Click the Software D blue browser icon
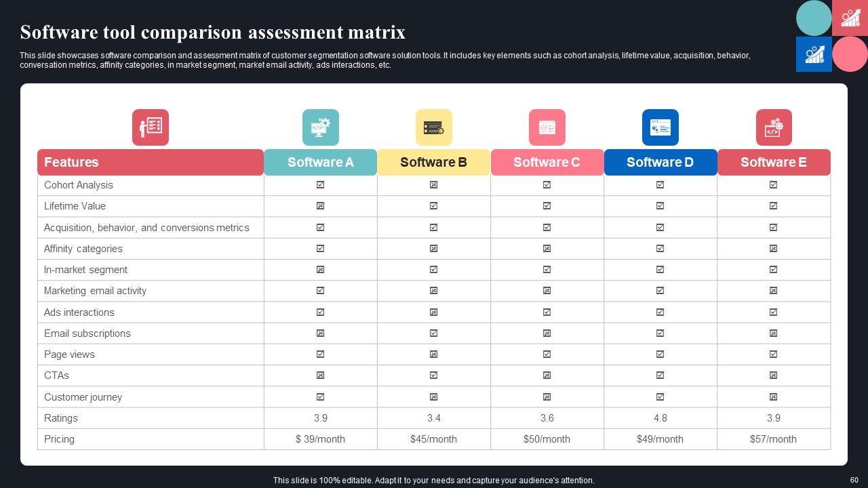The height and width of the screenshot is (488, 868). (x=660, y=127)
